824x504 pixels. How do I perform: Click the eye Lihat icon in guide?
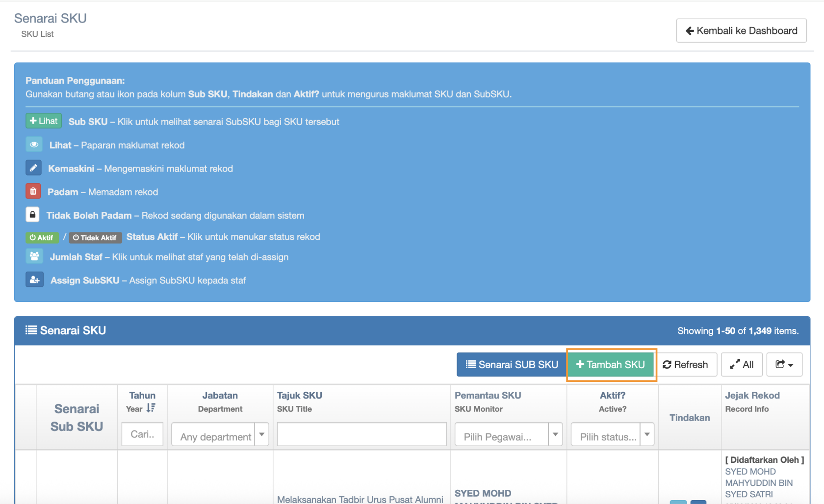34,145
